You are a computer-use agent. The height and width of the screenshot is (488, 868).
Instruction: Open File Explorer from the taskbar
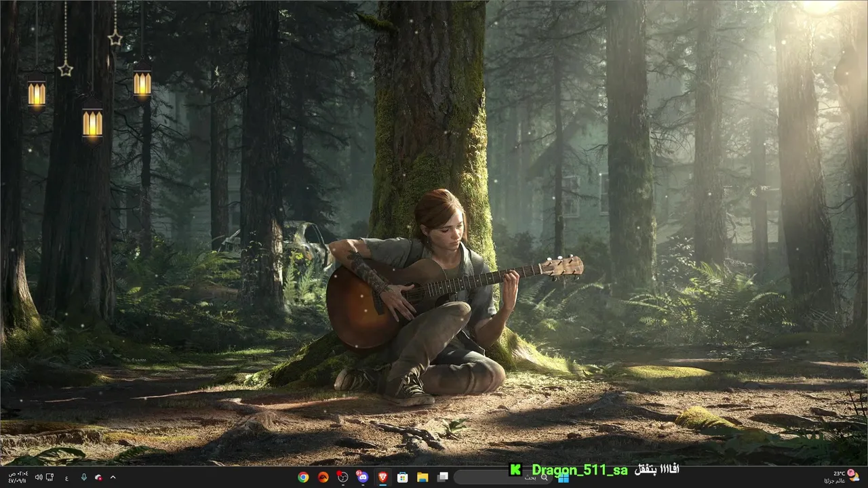(x=422, y=477)
